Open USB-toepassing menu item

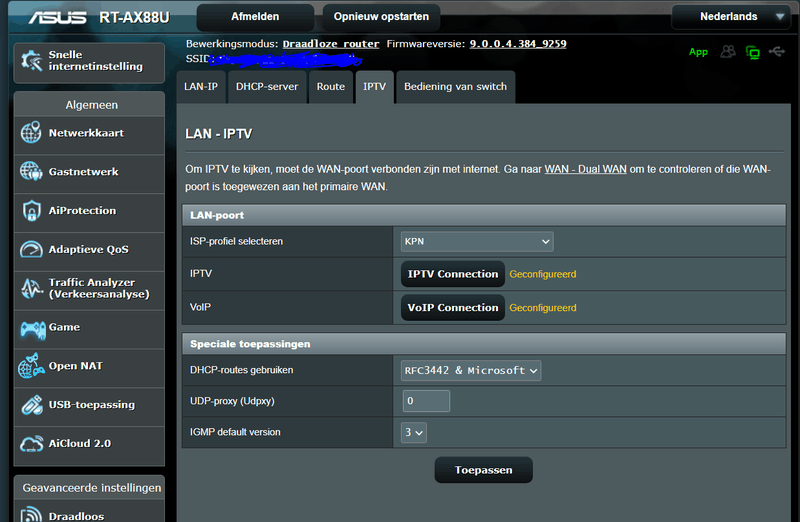click(89, 405)
